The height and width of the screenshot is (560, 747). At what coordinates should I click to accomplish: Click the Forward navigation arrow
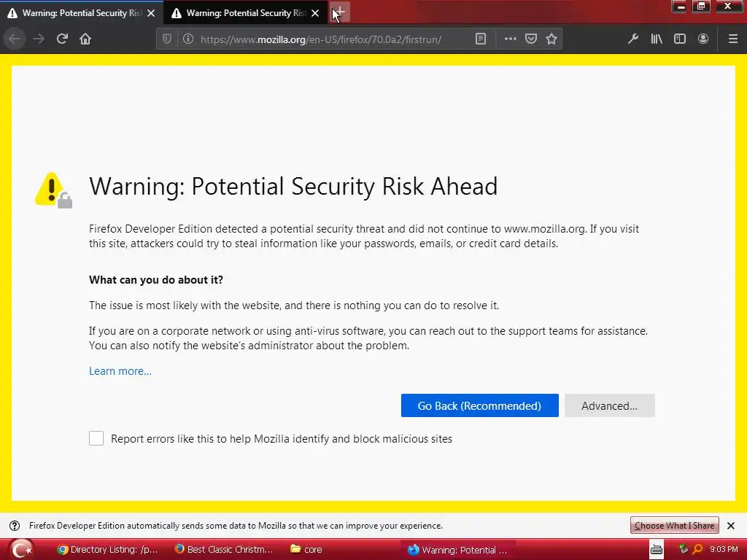tap(39, 39)
